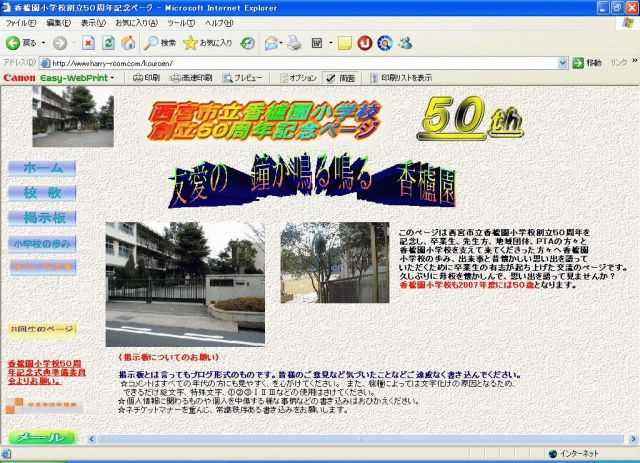Click the 校歌 school song button
640x463 pixels.
coord(42,192)
